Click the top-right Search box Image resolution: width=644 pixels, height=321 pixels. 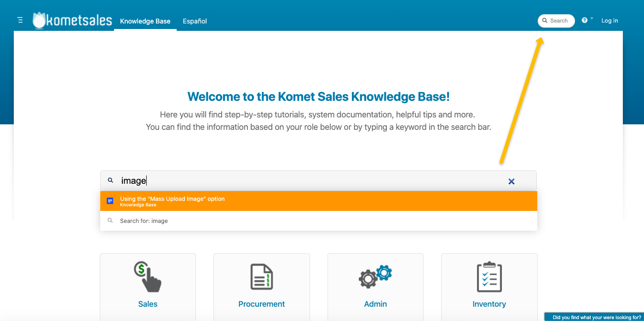556,21
